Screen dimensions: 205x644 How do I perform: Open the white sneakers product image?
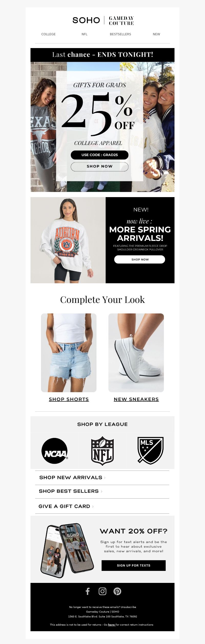click(x=136, y=353)
